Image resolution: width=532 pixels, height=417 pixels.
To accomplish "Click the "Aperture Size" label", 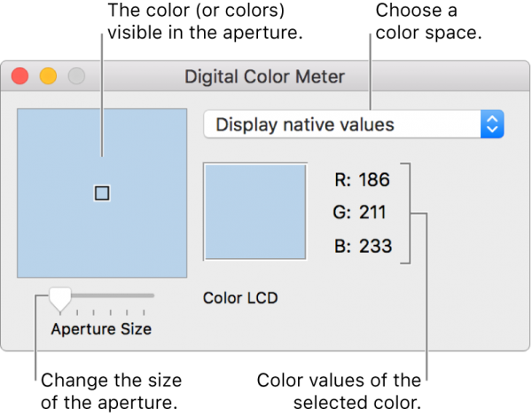I will (101, 328).
